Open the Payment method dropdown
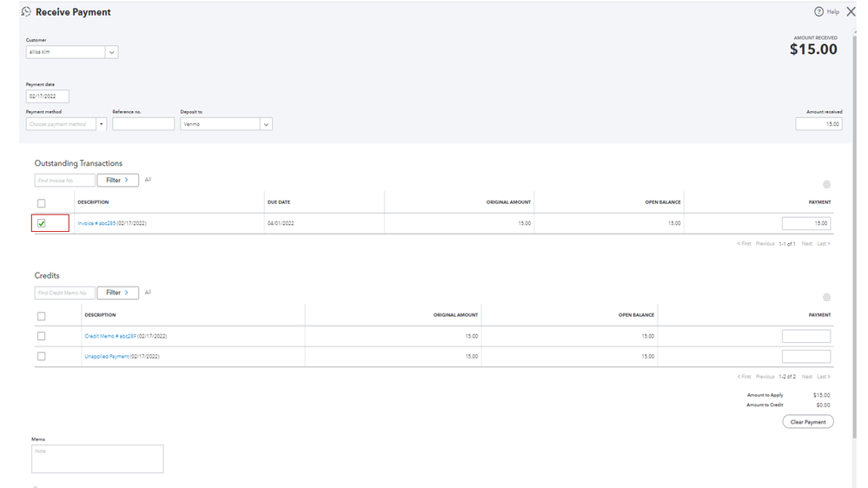The width and height of the screenshot is (868, 488). tap(102, 124)
